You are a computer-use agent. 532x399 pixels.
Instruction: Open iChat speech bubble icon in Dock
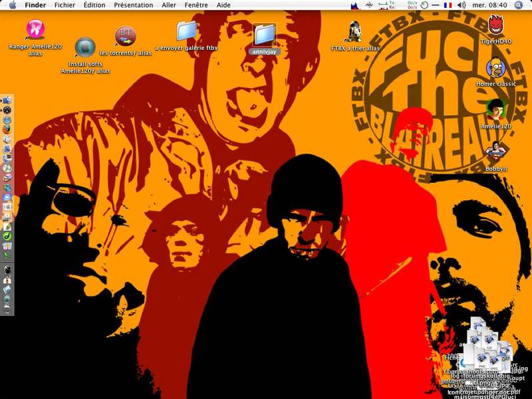(7, 198)
